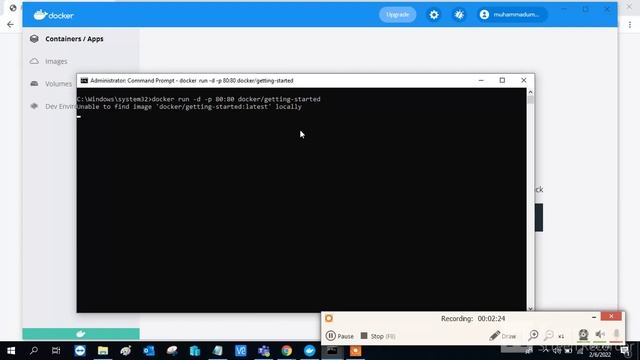The width and height of the screenshot is (640, 360).
Task: Click the Command Prompt scrollbar up arrow
Action: coord(530,92)
